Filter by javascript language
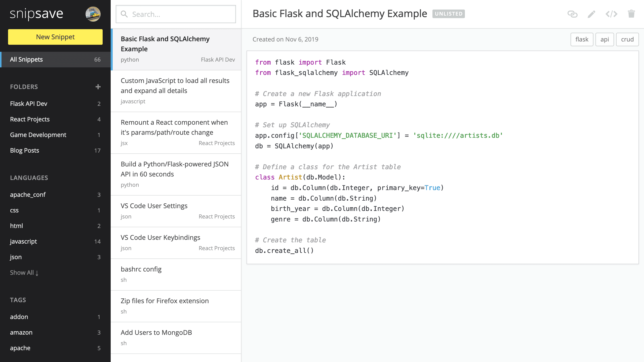Viewport: 644px width, 362px height. pos(55,241)
